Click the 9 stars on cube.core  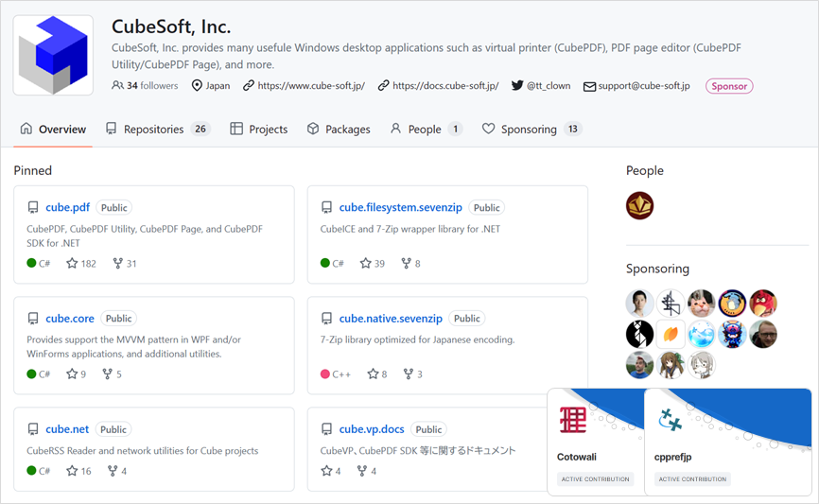(77, 374)
